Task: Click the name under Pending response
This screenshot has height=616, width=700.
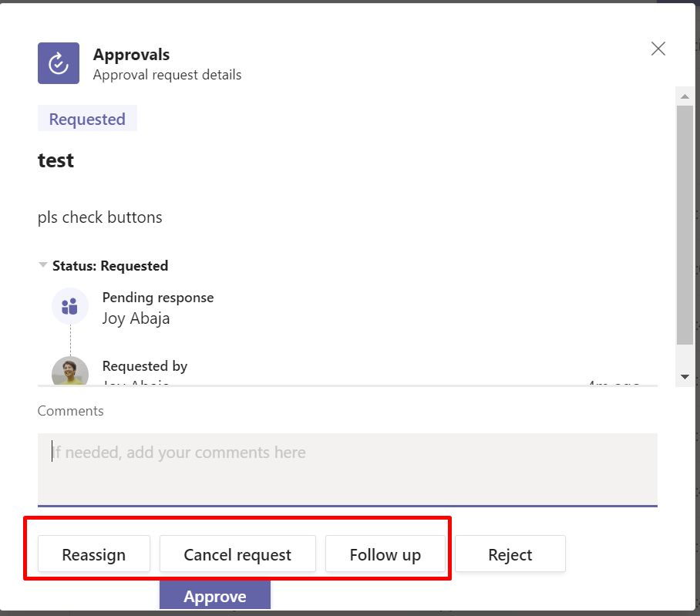Action: [136, 318]
